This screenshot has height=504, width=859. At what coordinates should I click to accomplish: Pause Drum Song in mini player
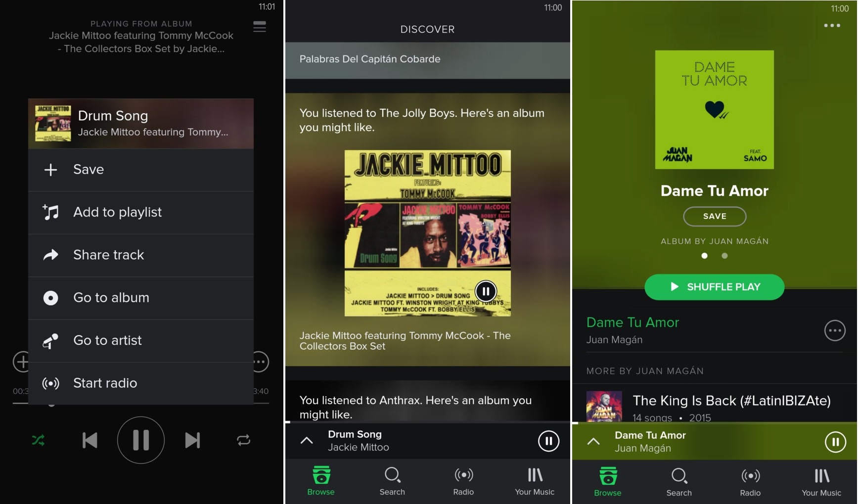(548, 441)
